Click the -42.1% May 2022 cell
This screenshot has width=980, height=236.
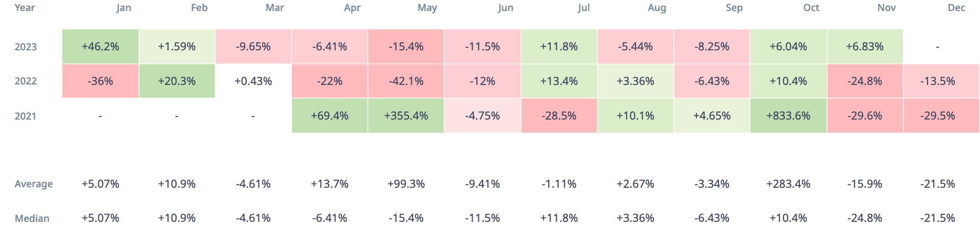click(x=406, y=81)
